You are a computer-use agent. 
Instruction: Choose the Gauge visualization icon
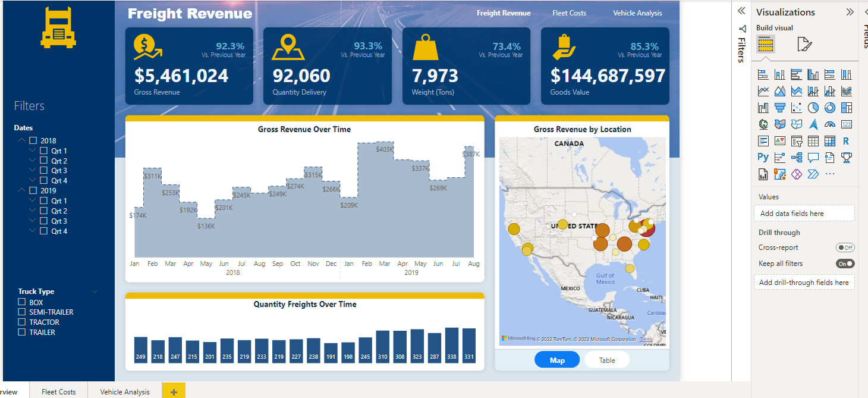pyautogui.click(x=829, y=124)
